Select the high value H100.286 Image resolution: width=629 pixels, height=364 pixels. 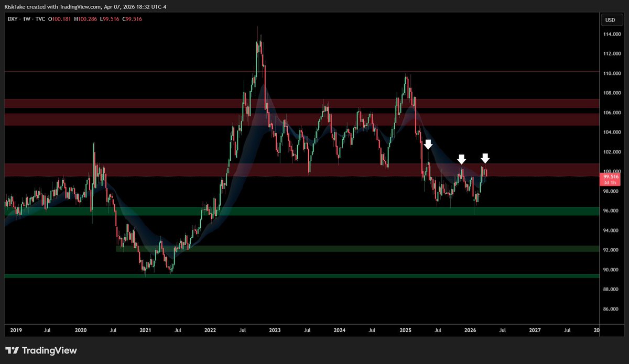click(85, 19)
